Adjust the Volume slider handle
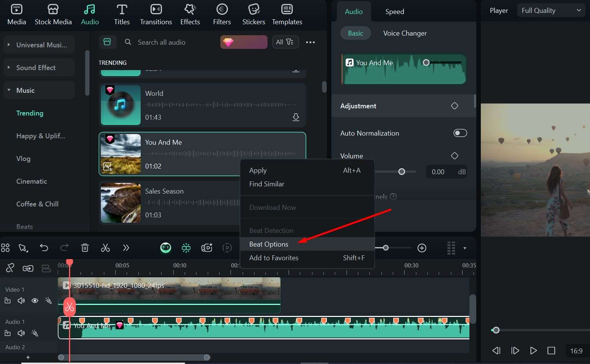Viewport: 590px width, 364px height. (402, 172)
